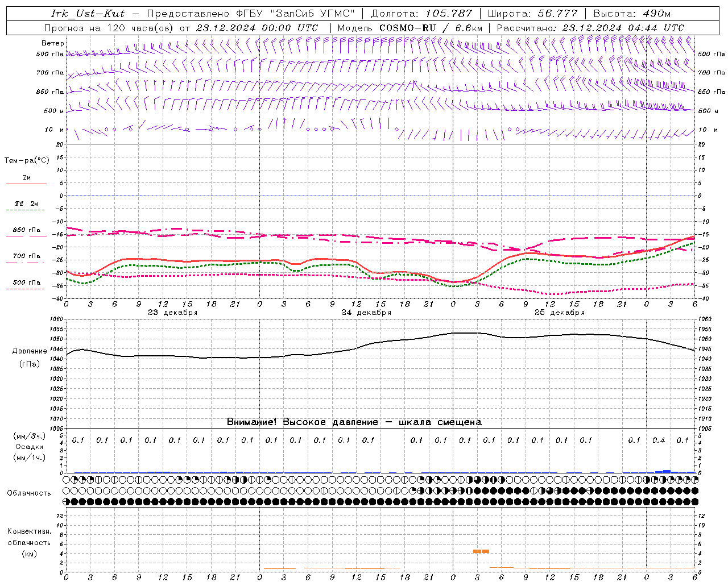Click the 0.4 precipitation value

click(x=659, y=440)
